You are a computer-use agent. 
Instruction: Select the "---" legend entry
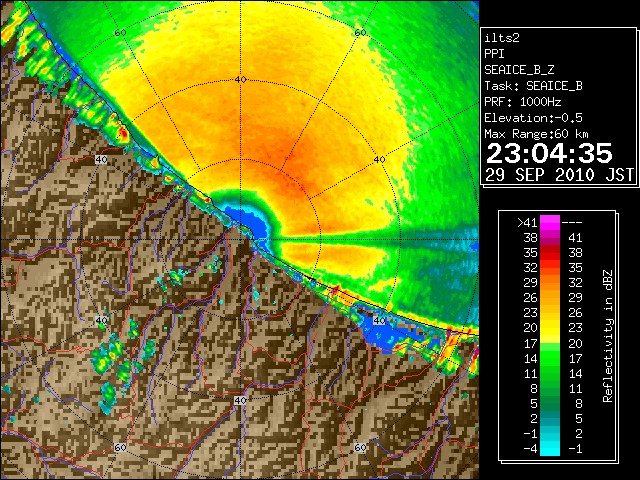[572, 222]
